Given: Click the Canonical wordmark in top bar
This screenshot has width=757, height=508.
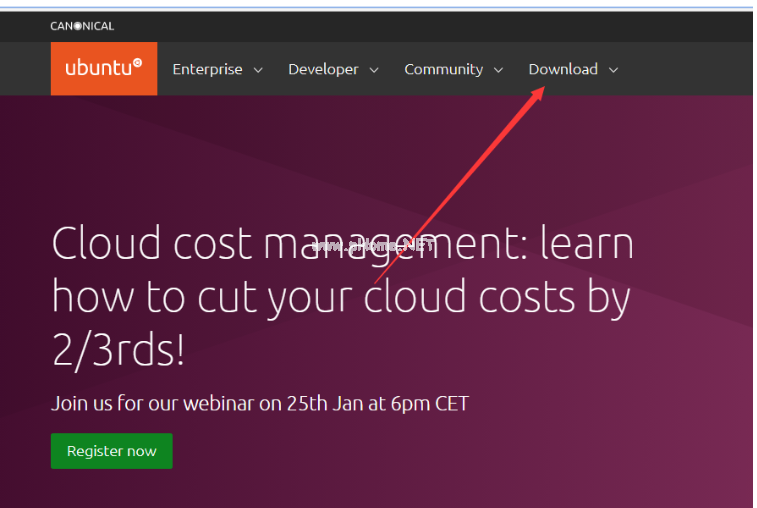Looking at the screenshot, I should point(82,26).
